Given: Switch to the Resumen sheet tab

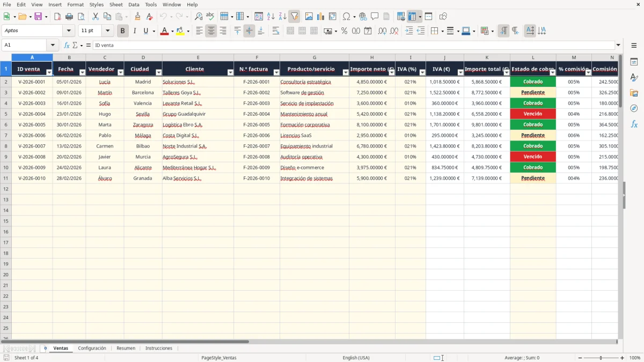Looking at the screenshot, I should coord(126,348).
